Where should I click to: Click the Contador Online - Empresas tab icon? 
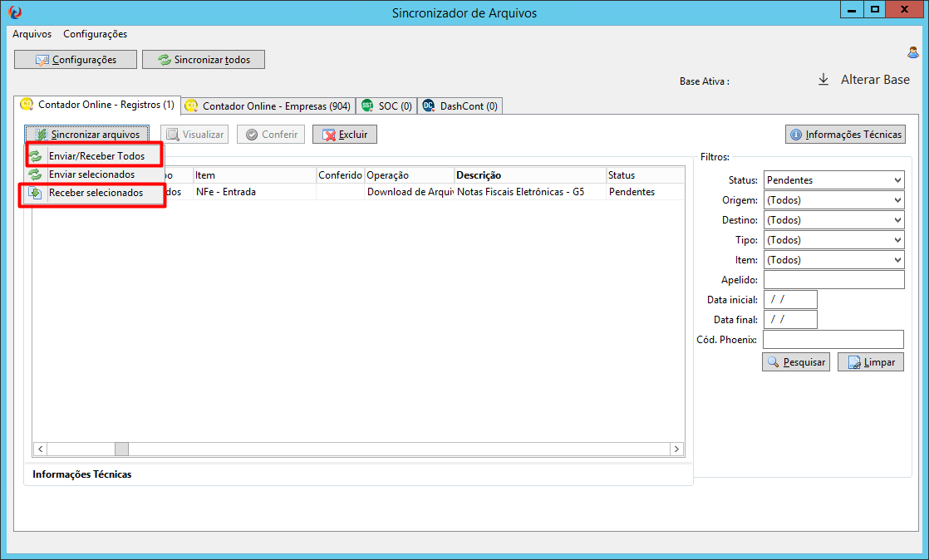click(x=191, y=106)
